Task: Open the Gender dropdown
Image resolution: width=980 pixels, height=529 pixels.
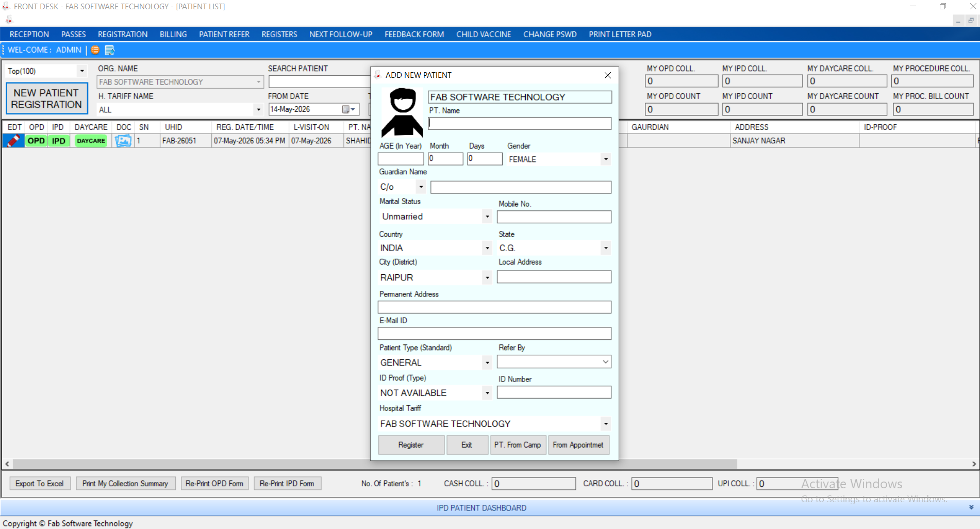Action: tap(606, 159)
